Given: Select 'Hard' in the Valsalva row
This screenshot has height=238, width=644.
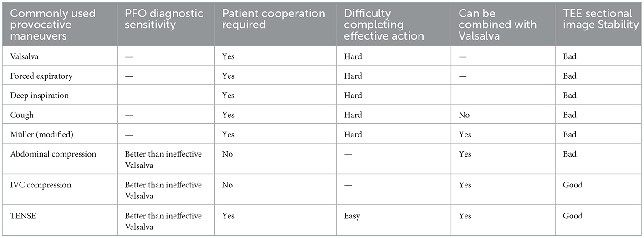Looking at the screenshot, I should (x=353, y=57).
